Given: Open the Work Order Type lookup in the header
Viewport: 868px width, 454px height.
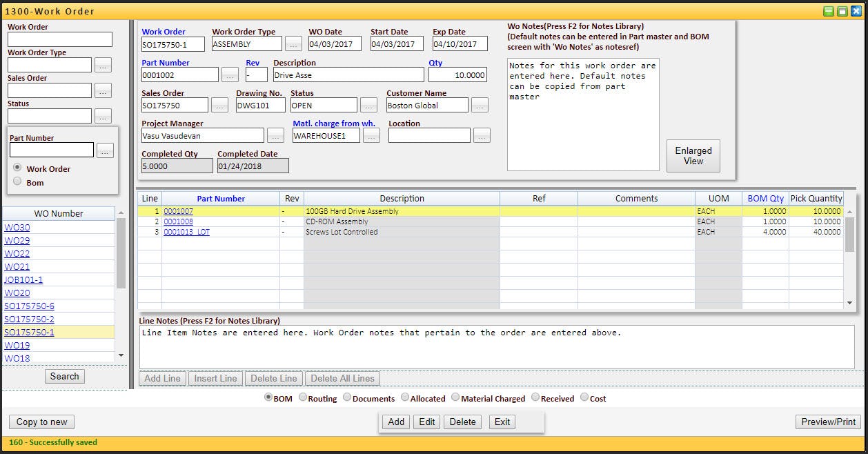Looking at the screenshot, I should click(294, 43).
